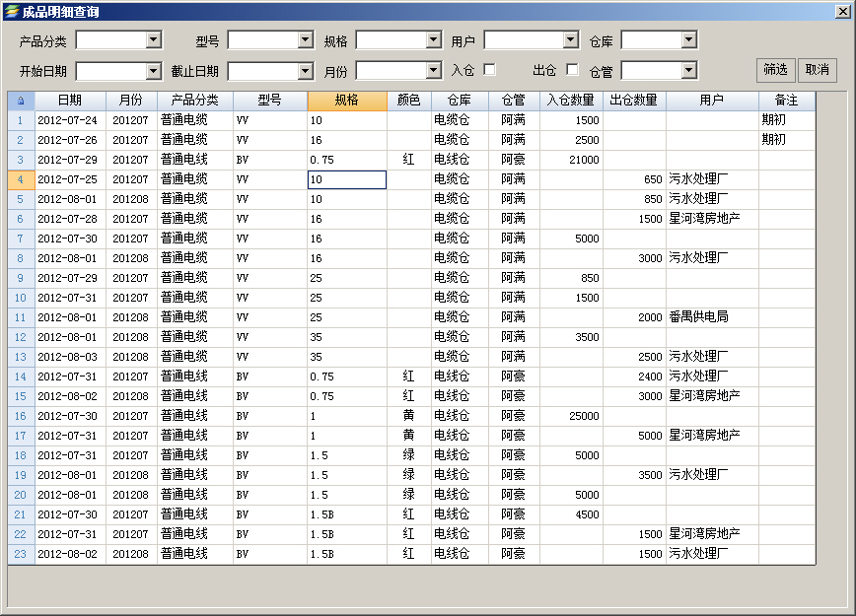The width and height of the screenshot is (856, 616).
Task: Select the 备注 column header
Action: [786, 101]
